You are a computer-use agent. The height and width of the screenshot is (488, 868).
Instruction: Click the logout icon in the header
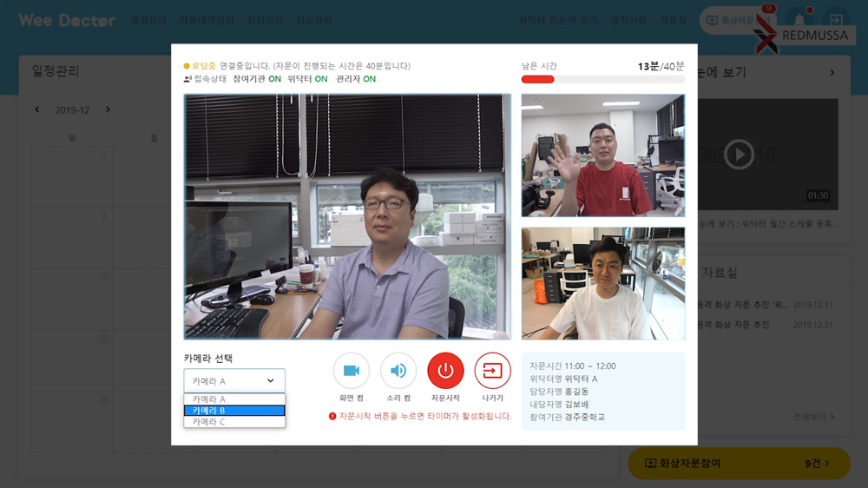click(835, 21)
